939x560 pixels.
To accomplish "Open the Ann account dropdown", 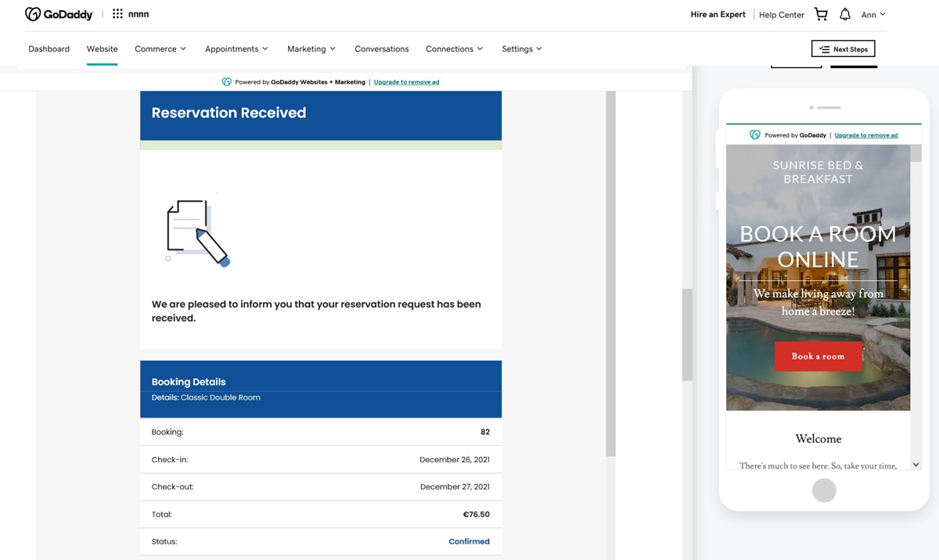I will [x=873, y=14].
